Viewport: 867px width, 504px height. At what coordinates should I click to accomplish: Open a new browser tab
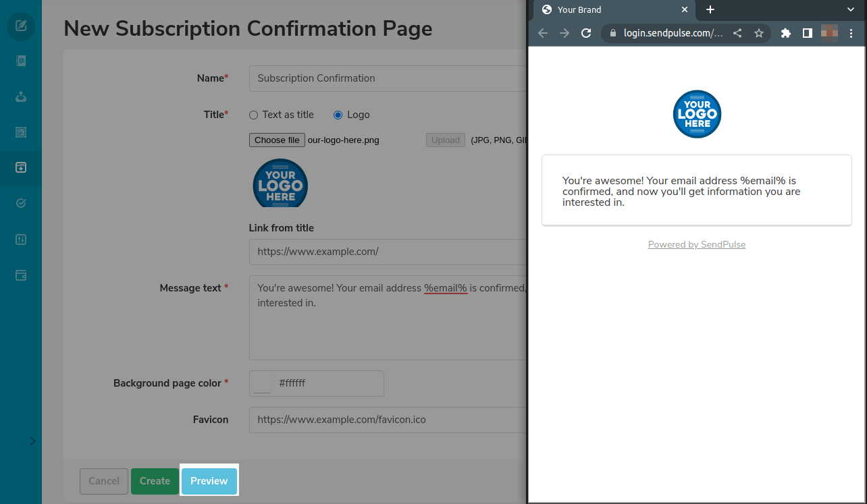pos(710,9)
